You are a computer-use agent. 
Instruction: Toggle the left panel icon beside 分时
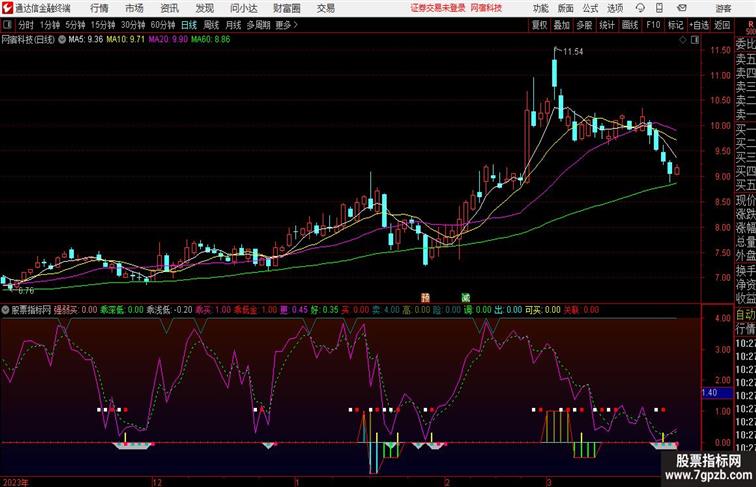point(7,25)
